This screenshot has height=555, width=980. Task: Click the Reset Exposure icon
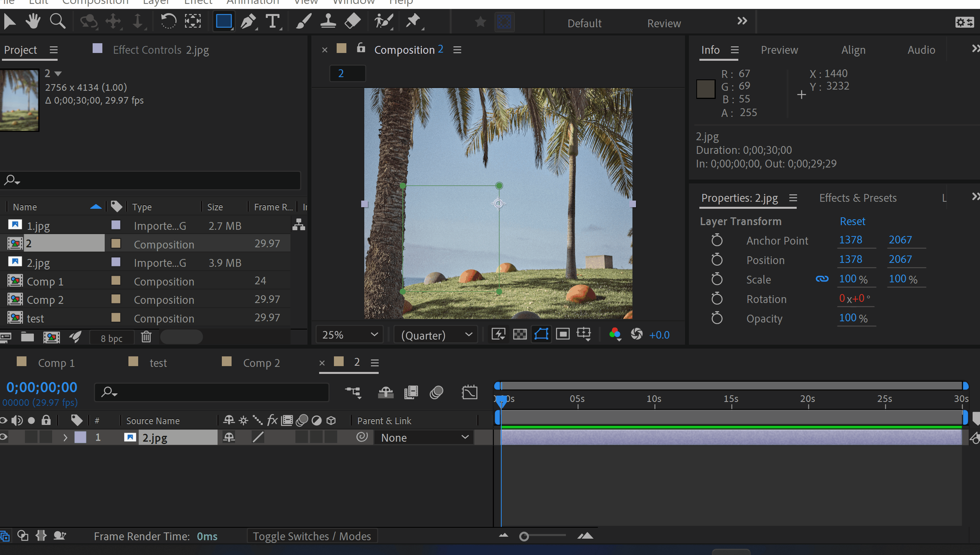click(x=637, y=334)
